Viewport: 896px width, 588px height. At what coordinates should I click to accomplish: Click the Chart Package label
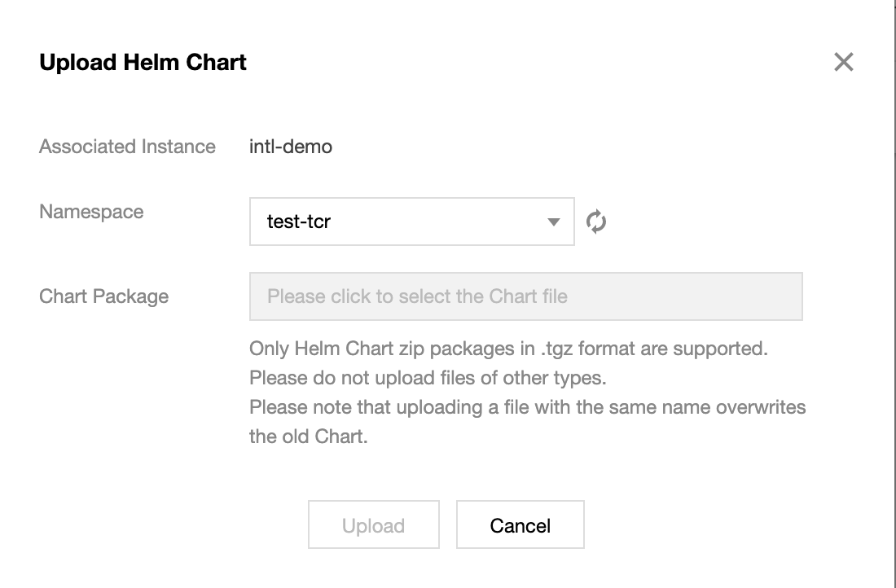pyautogui.click(x=103, y=296)
